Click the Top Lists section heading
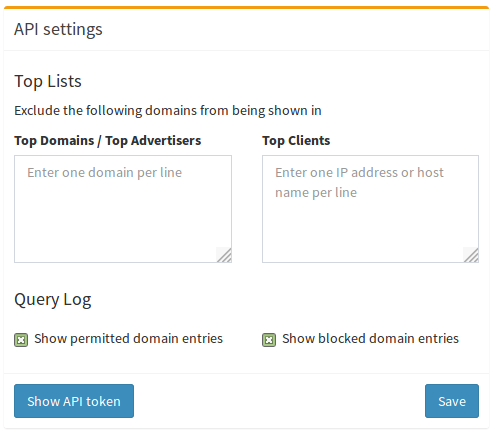Image resolution: width=502 pixels, height=436 pixels. point(48,81)
